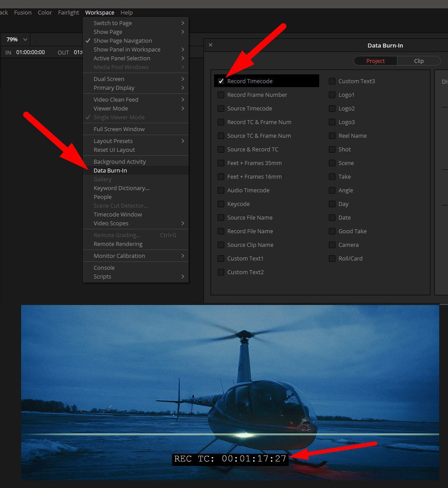Tick the Scene checkbox
Screen dimensions: 448x488
tap(332, 163)
